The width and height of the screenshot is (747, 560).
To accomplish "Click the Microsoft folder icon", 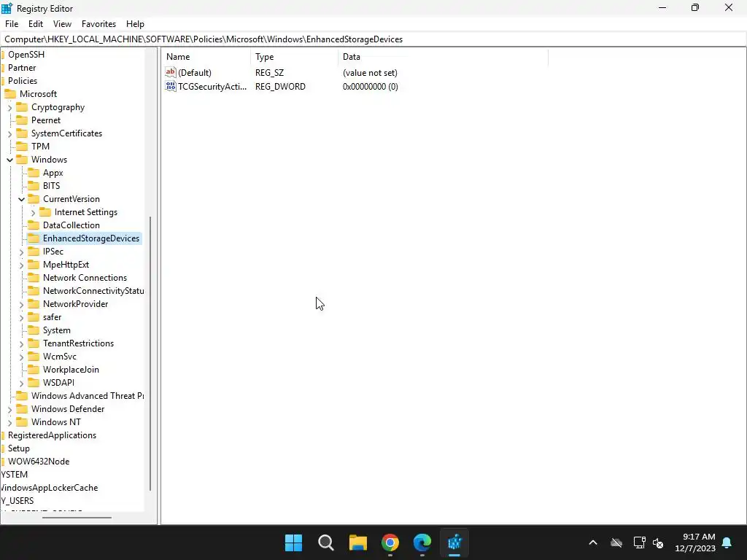I will click(10, 94).
